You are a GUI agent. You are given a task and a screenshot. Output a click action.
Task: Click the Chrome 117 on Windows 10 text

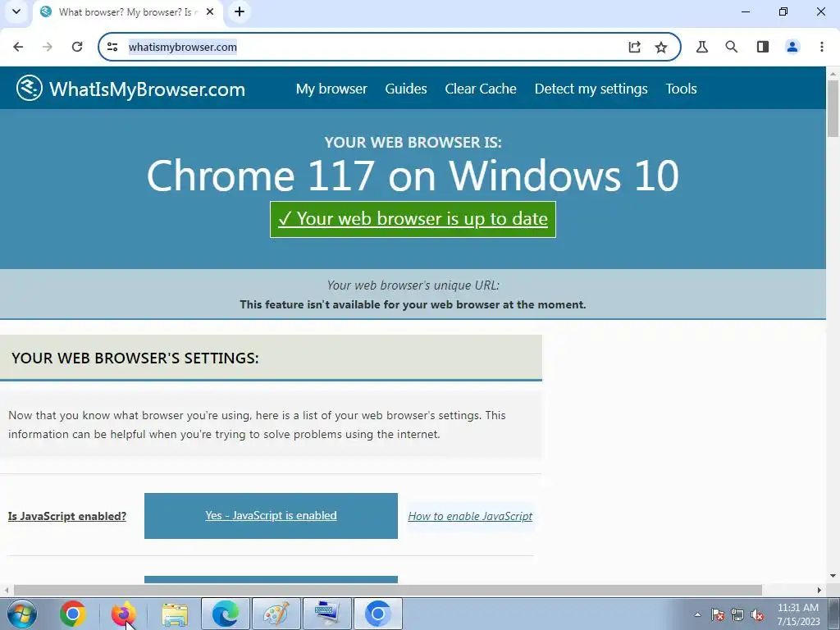point(413,176)
